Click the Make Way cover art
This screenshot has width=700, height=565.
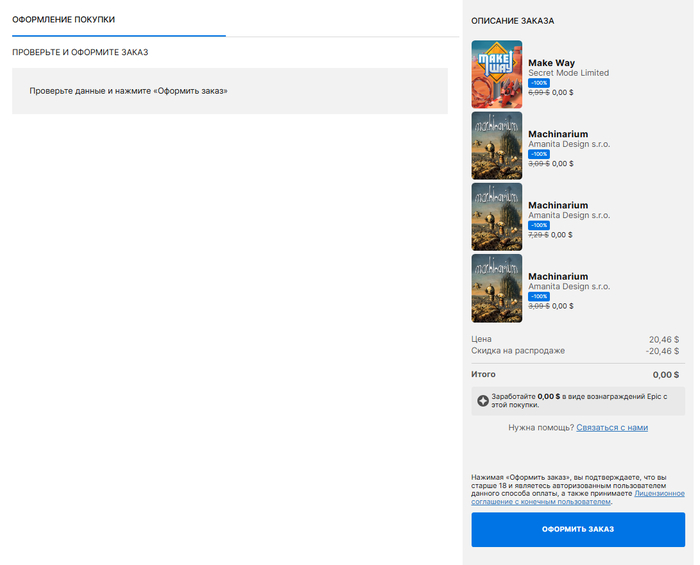pos(496,74)
